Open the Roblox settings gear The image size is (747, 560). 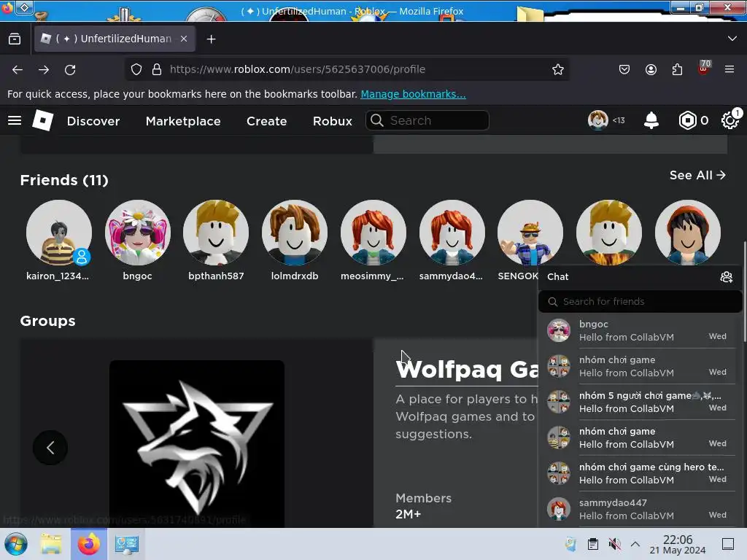point(729,120)
